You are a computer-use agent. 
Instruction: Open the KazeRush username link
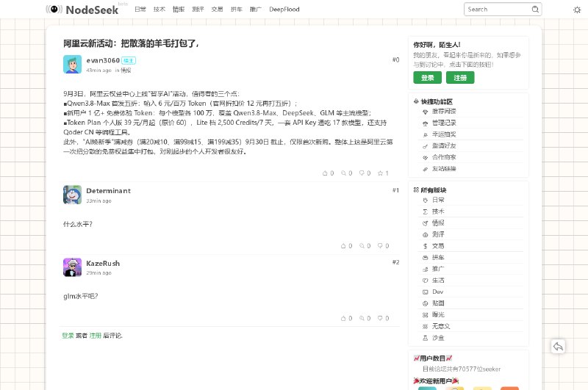pos(103,264)
